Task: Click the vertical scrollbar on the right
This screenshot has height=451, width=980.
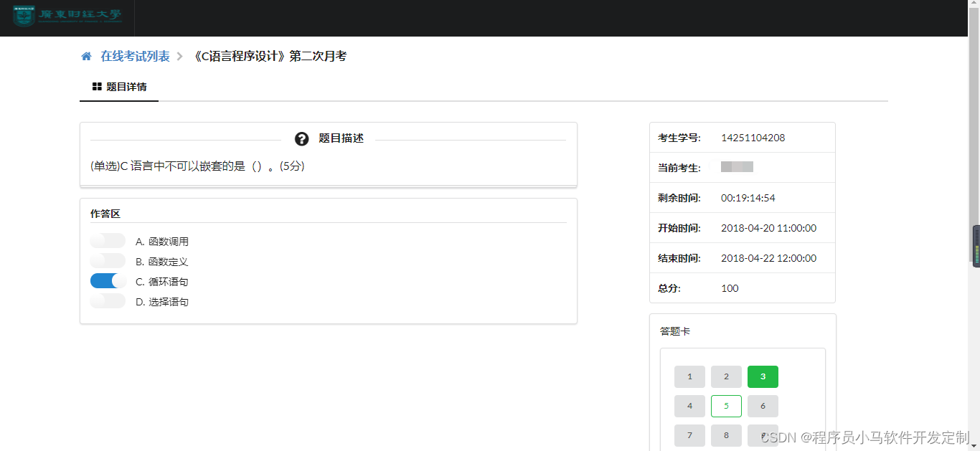Action: coord(976,246)
